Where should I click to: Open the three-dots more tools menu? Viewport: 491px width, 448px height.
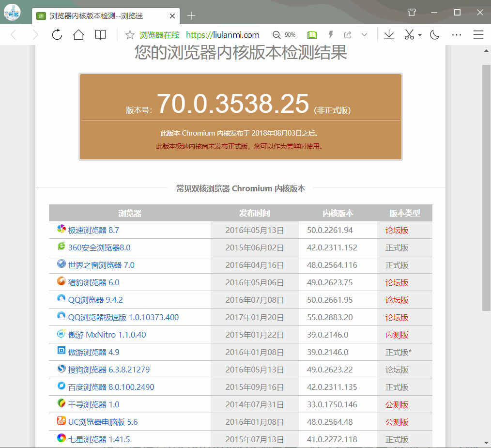457,35
